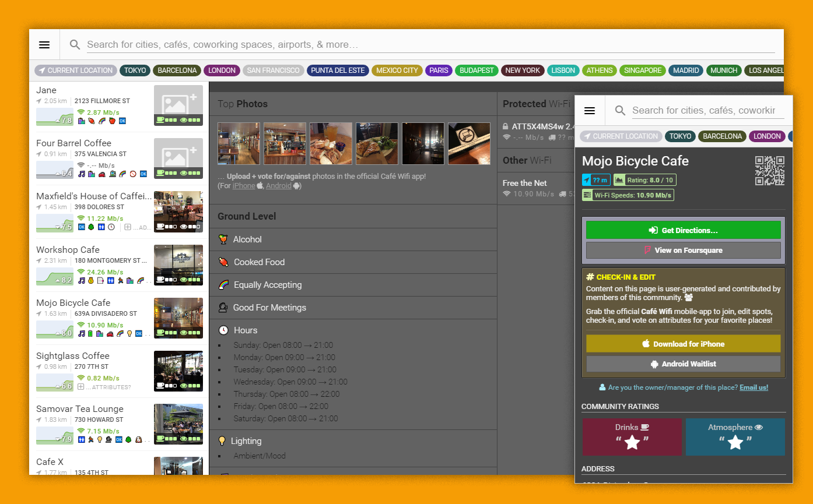Screen dimensions: 813x504
Task: Open the hamburger menu in the main window
Action: 44,45
